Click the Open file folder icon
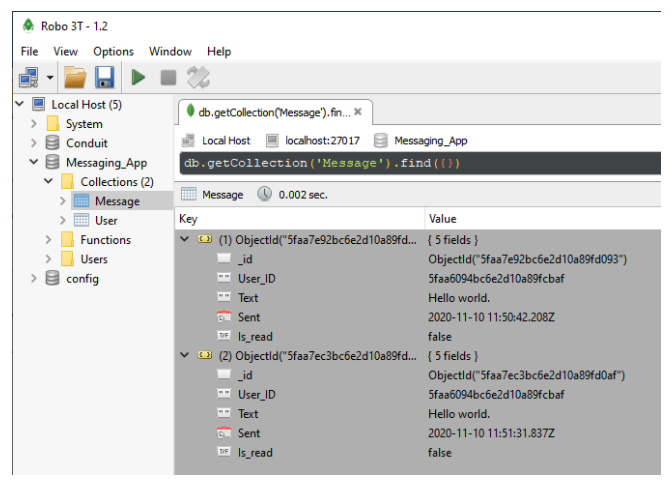Viewport: 672px width, 487px height. coord(74,77)
